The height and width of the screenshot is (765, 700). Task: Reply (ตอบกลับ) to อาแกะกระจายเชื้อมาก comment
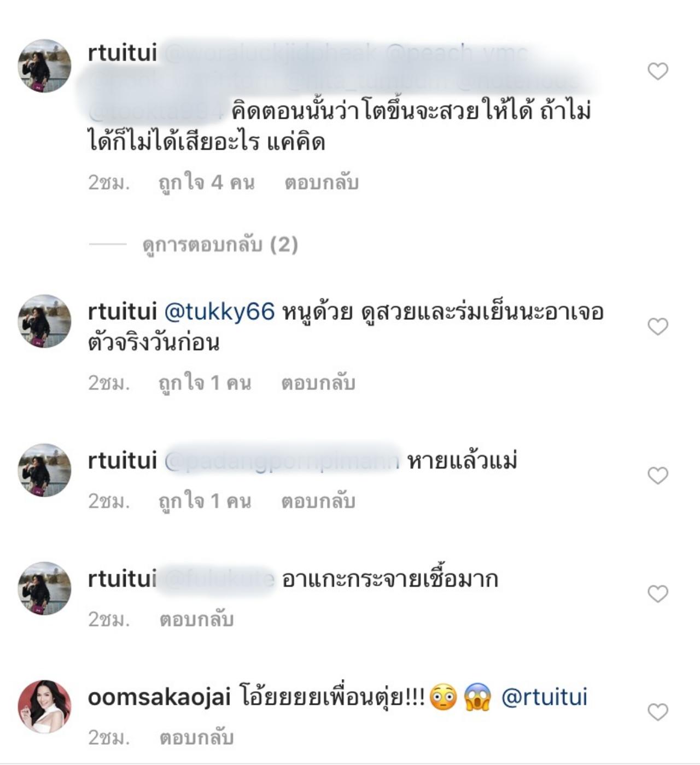click(196, 619)
